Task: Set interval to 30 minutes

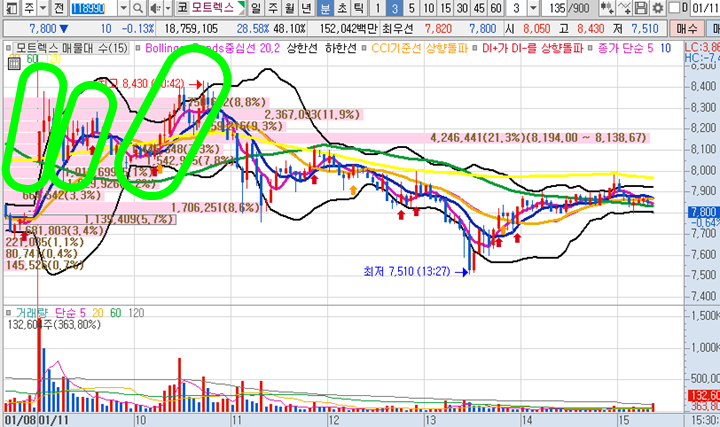Action: (462, 8)
